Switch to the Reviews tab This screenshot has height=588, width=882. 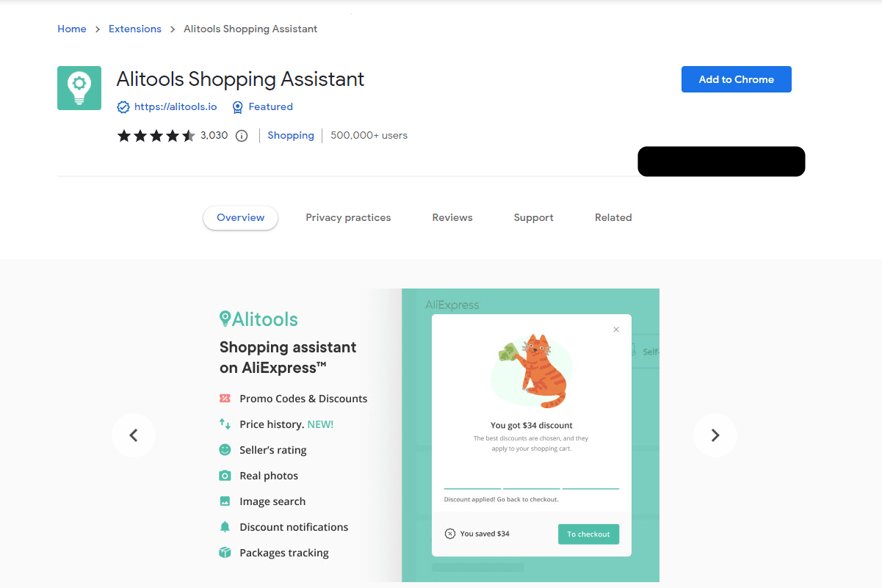(452, 218)
